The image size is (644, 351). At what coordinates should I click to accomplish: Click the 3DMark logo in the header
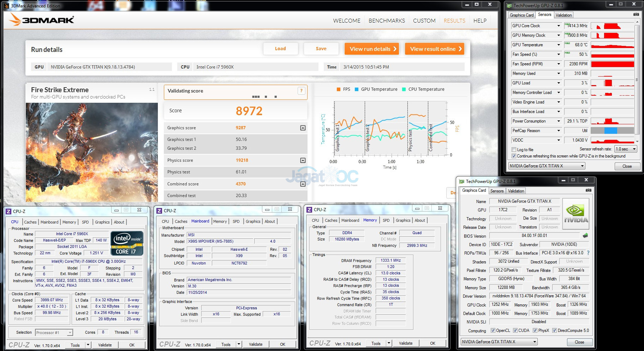[42, 20]
